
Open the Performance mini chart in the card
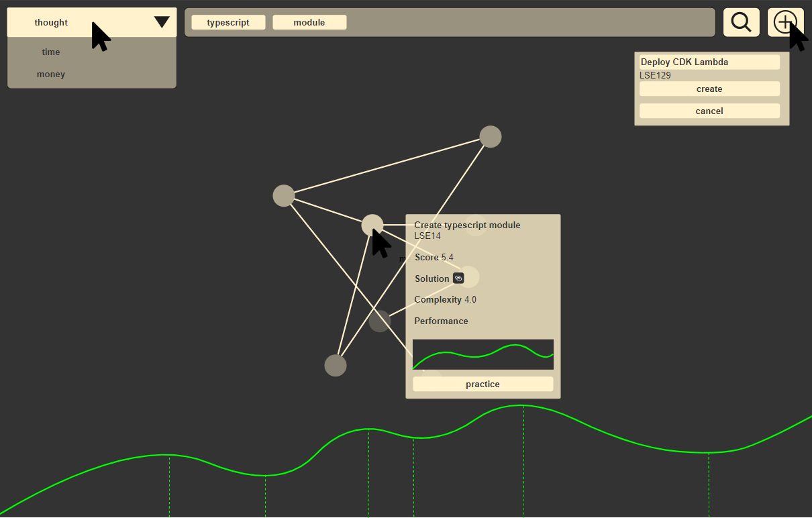[x=483, y=354]
